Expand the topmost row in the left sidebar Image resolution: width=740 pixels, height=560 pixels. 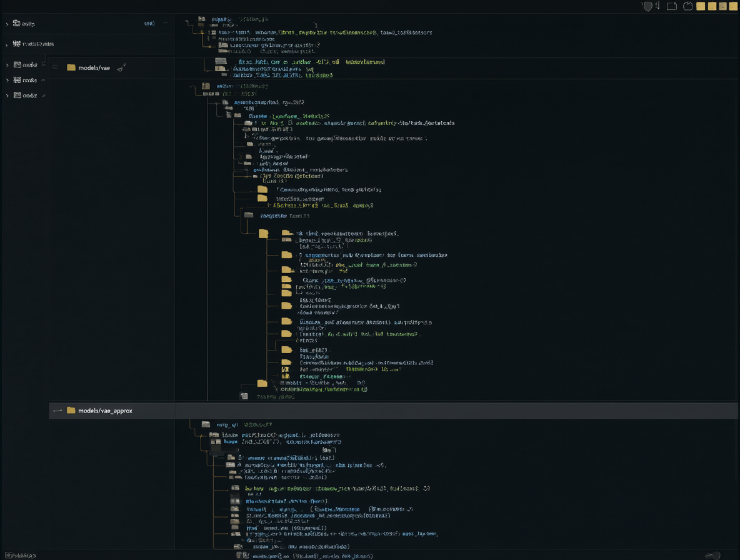7,24
